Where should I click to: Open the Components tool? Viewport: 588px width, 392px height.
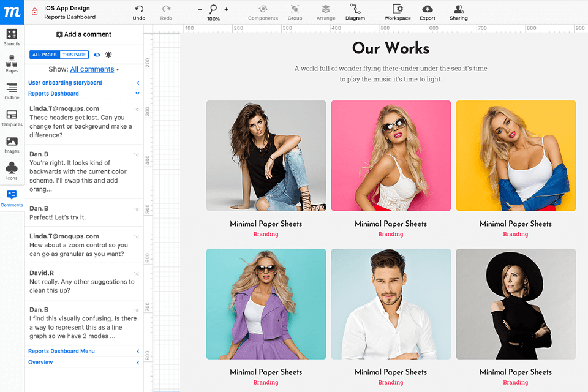(x=263, y=12)
